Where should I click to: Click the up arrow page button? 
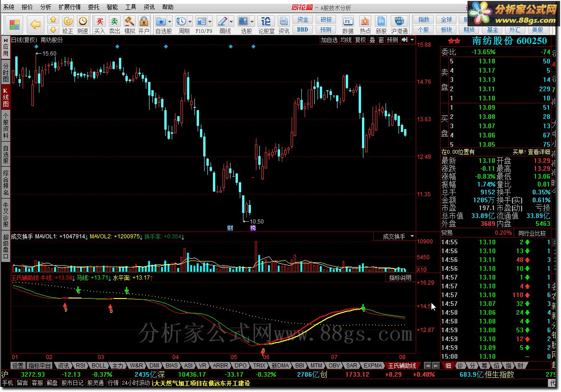coord(54,20)
